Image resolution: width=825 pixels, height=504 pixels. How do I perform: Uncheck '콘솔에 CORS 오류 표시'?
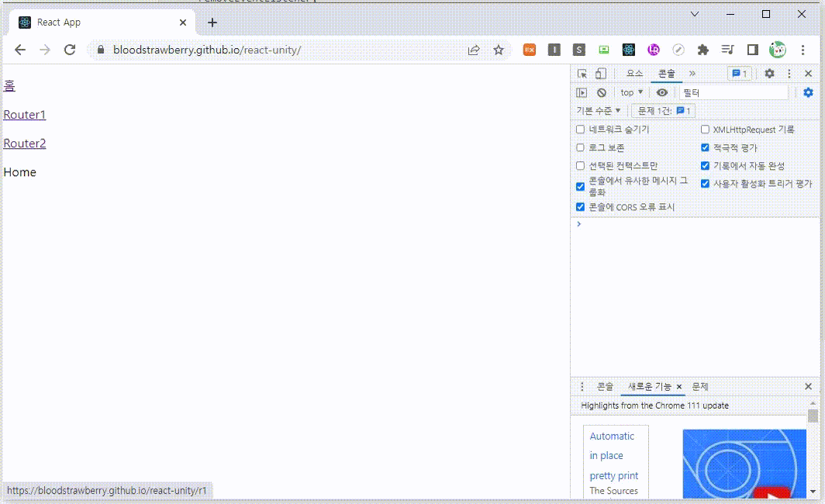pos(580,207)
